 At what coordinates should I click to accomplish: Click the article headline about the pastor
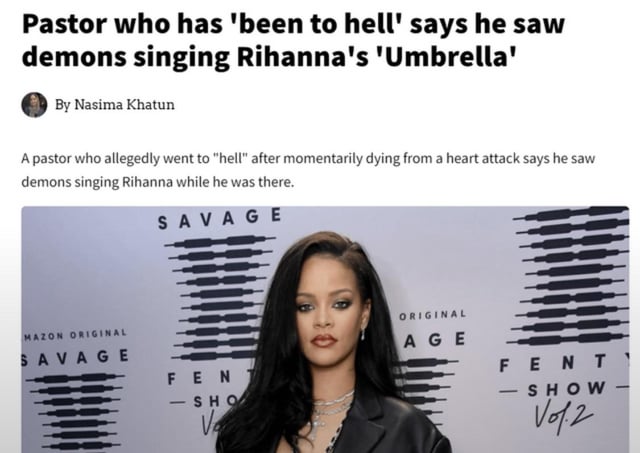coord(293,40)
